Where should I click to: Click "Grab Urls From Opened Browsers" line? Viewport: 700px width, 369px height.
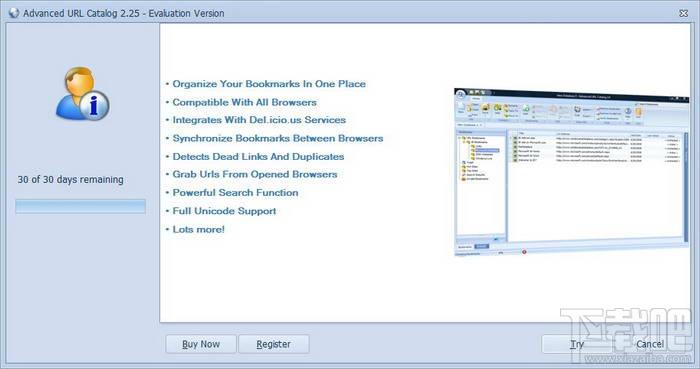point(255,174)
